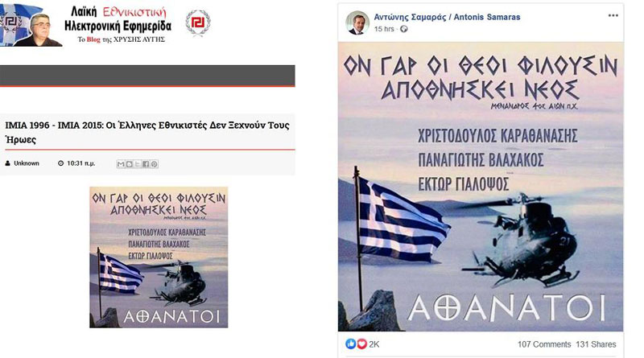The image size is (644, 358).
Task: Share the post to Twitter icon
Action: pos(137,164)
